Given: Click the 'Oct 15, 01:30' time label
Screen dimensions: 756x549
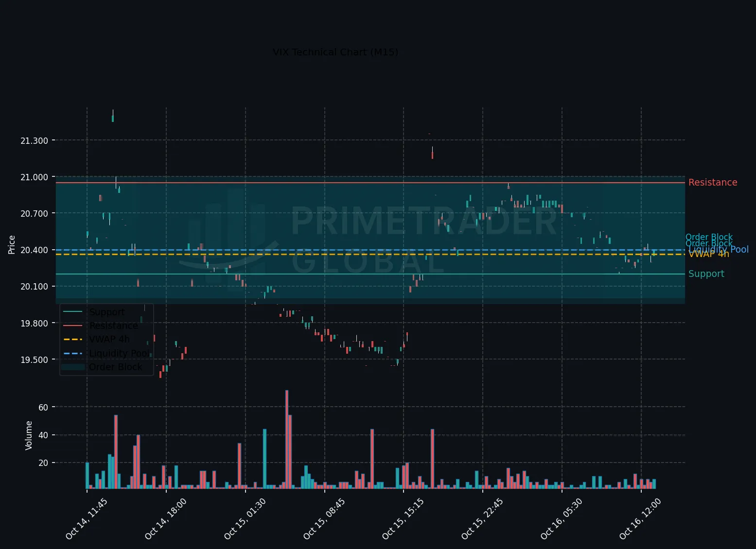Looking at the screenshot, I should tap(245, 518).
